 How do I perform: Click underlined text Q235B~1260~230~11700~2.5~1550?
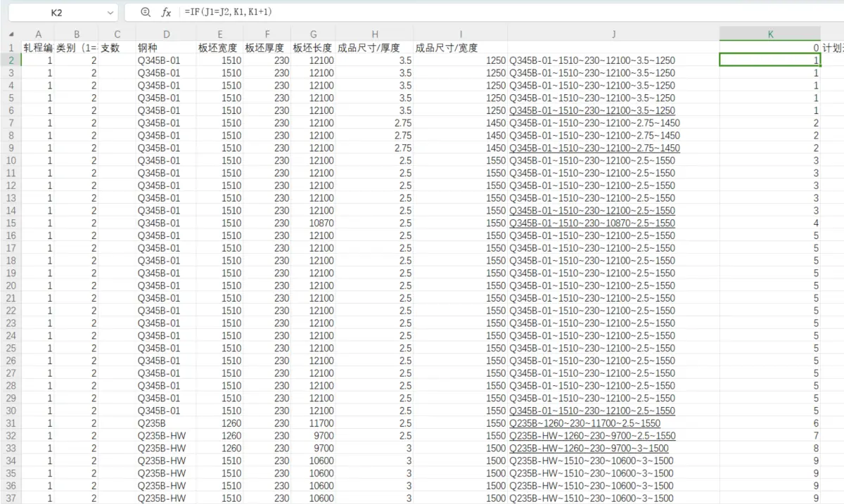click(x=584, y=423)
